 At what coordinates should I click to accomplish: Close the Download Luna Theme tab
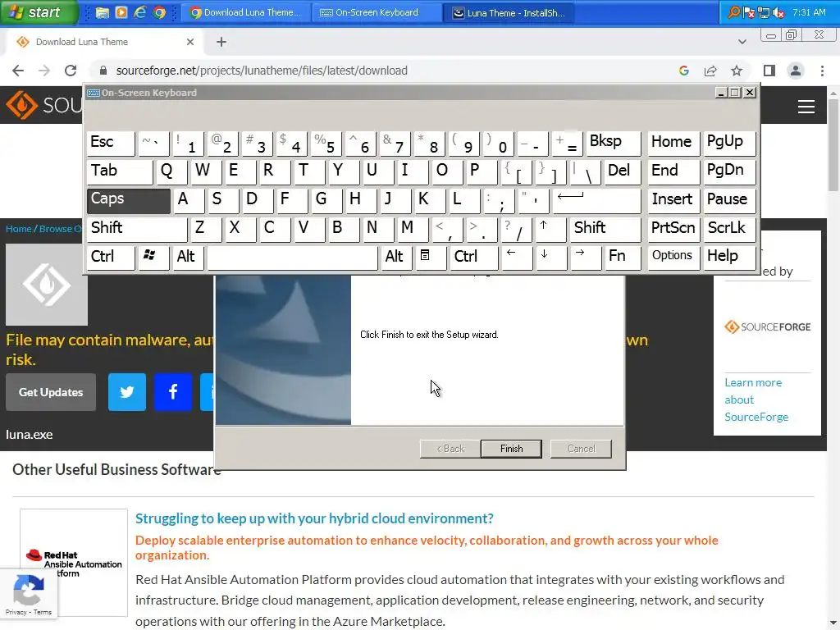point(190,42)
